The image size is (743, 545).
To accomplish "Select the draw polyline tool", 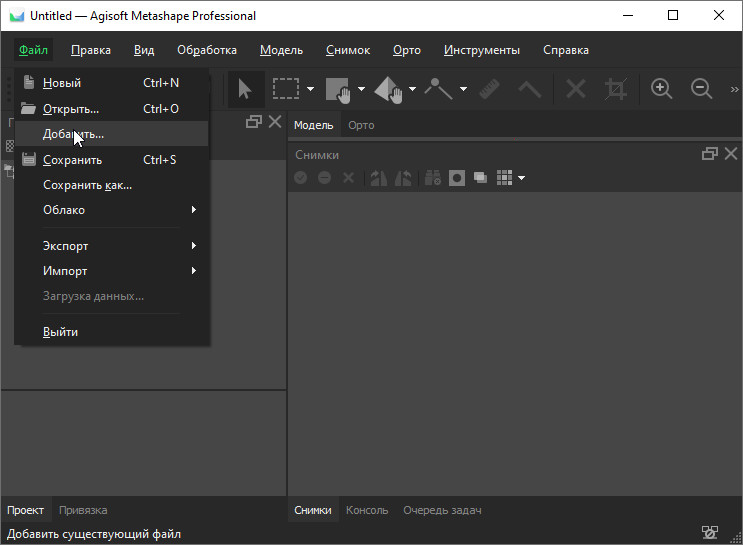I will point(438,89).
